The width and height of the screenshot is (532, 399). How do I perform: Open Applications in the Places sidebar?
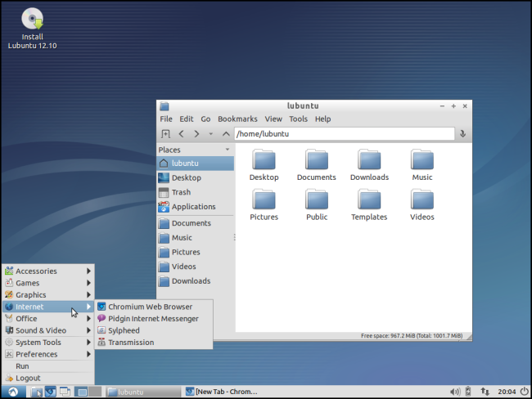click(196, 206)
